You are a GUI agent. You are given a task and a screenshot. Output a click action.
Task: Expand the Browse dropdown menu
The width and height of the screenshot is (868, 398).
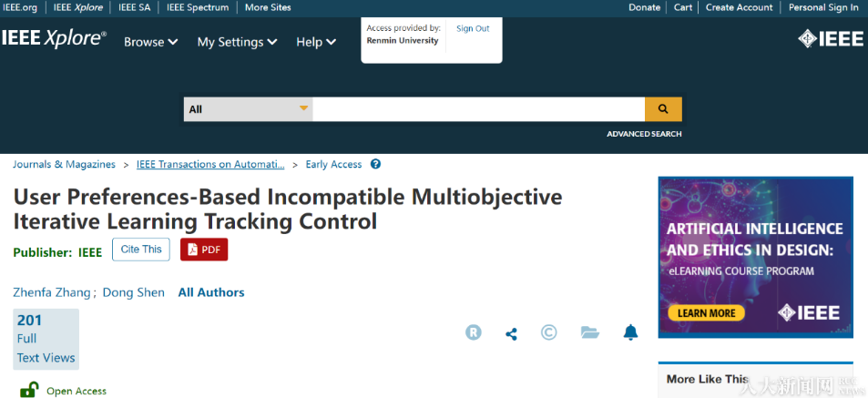(151, 42)
